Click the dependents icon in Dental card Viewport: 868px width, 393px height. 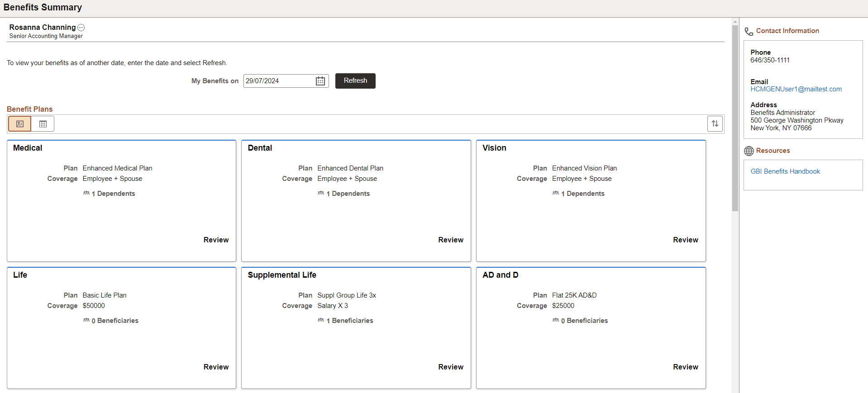click(x=321, y=193)
